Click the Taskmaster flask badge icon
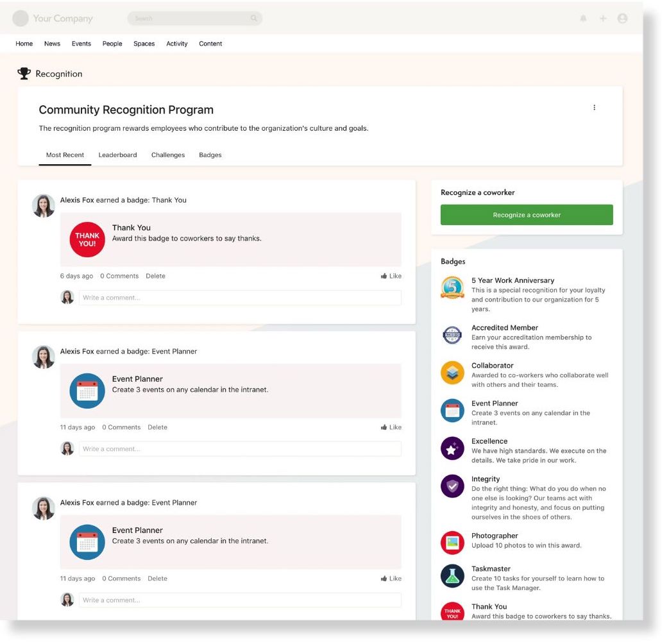Screen dimensions: 669x644 (x=452, y=576)
